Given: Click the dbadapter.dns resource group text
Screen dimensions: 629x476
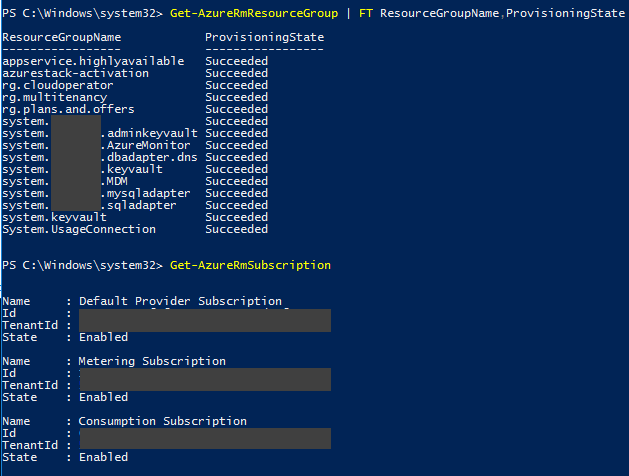Looking at the screenshot, I should tap(152, 157).
